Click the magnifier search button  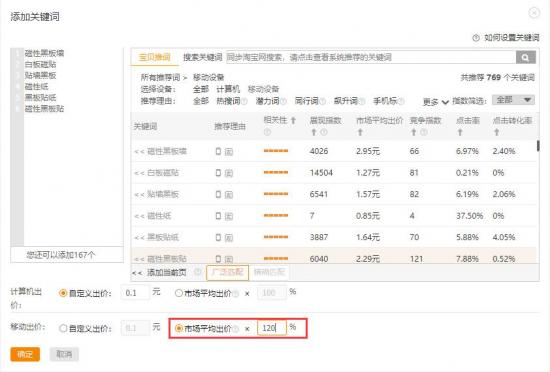coord(525,57)
